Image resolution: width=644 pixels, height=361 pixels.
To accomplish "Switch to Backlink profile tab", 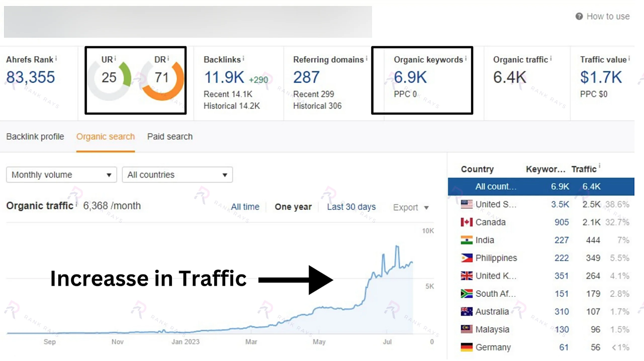I will pos(35,137).
